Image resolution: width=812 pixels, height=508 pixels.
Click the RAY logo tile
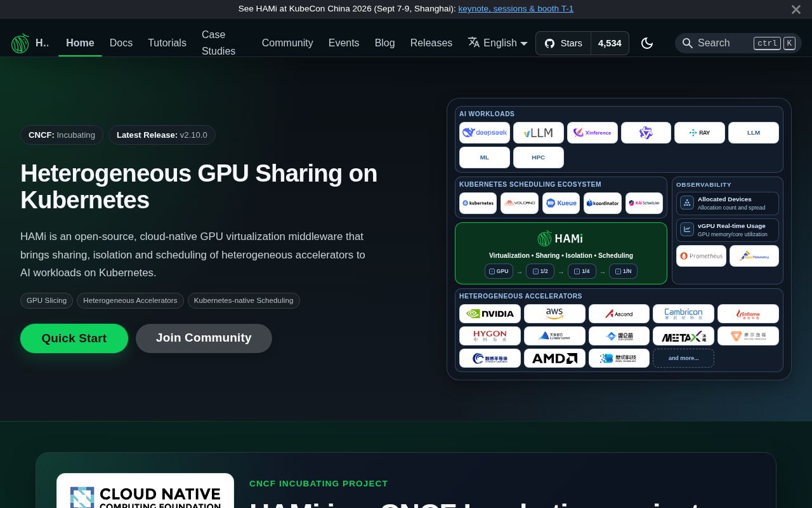coord(700,133)
